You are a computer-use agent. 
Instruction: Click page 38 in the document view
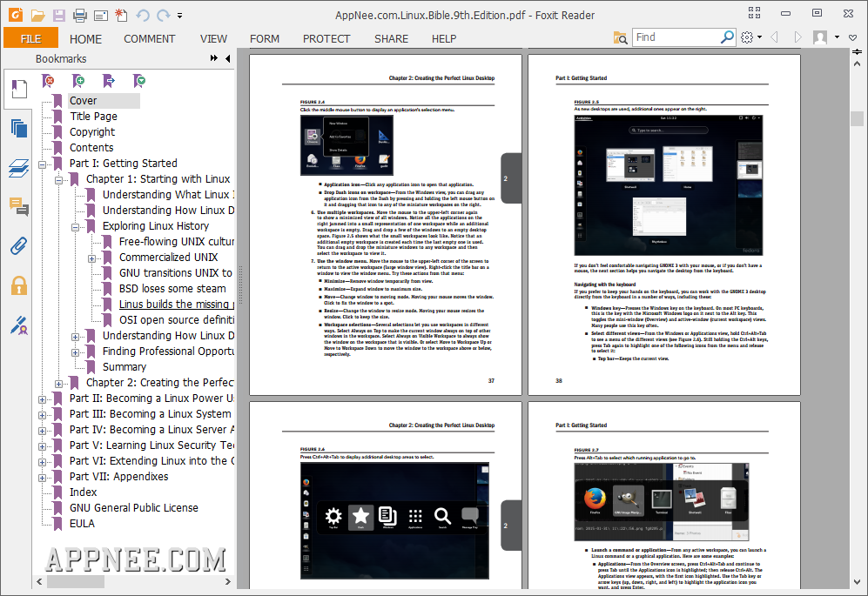664,224
